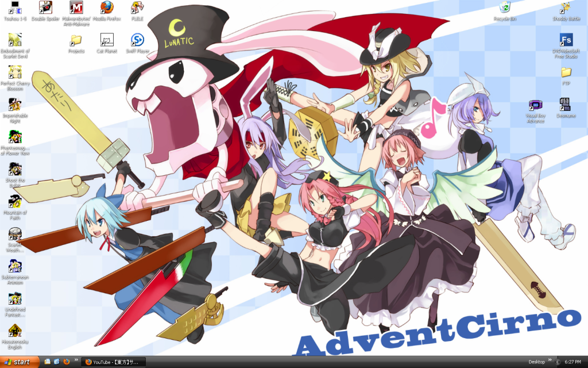Expand the quick launch overflow chevron
The width and height of the screenshot is (588, 368).
coord(76,360)
